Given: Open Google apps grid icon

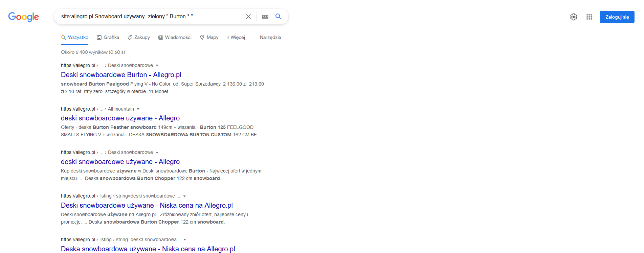Looking at the screenshot, I should coord(589,17).
